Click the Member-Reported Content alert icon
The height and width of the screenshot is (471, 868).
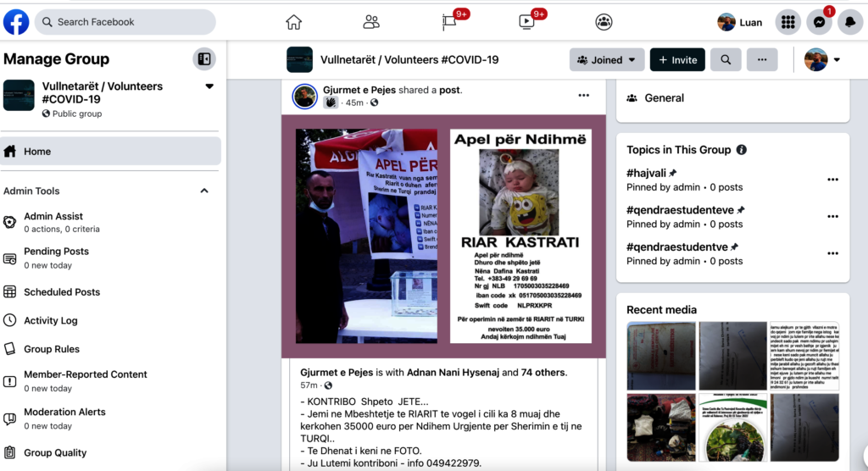click(9, 381)
